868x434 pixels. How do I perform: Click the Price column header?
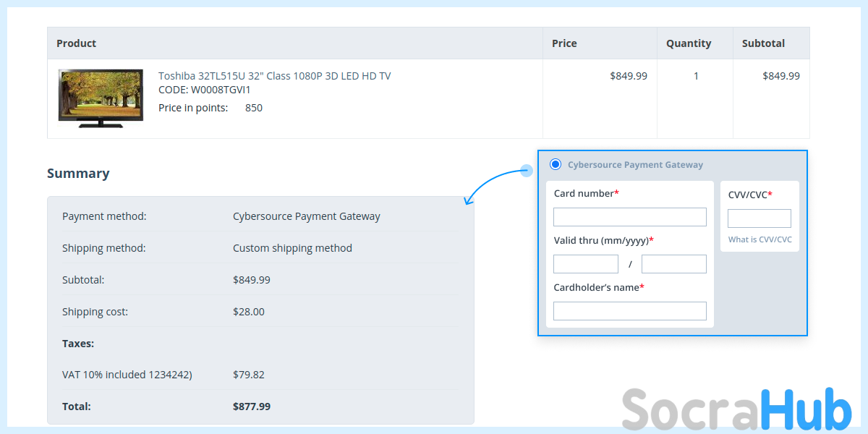point(564,43)
